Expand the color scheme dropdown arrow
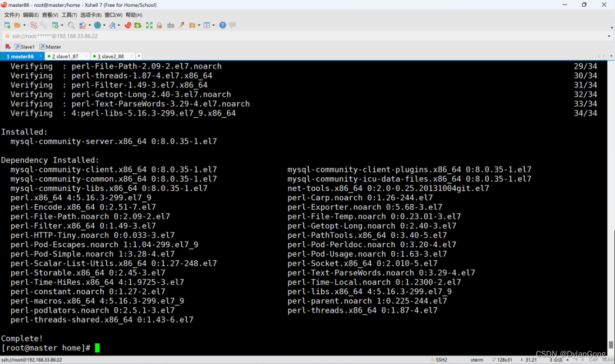The image size is (615, 364). tap(89, 25)
